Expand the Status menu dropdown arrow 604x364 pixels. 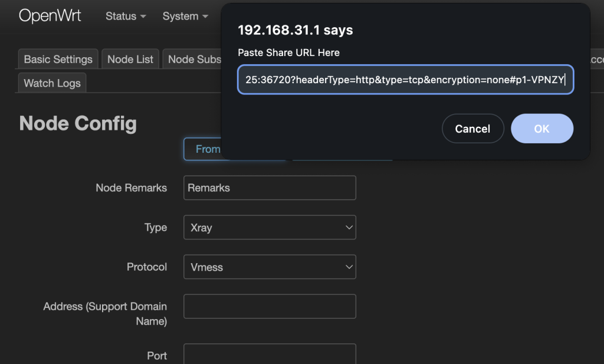coord(143,17)
